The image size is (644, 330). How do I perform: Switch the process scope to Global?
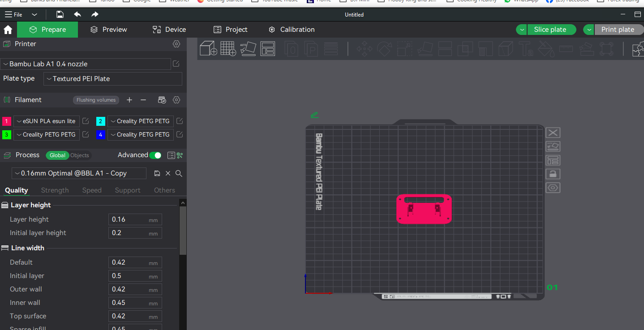click(x=57, y=155)
